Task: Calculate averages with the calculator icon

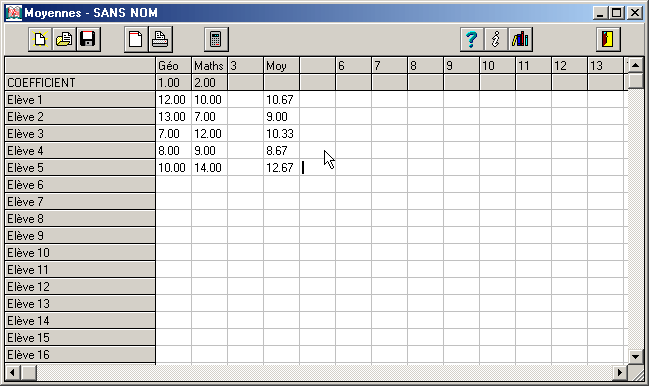Action: coord(216,39)
